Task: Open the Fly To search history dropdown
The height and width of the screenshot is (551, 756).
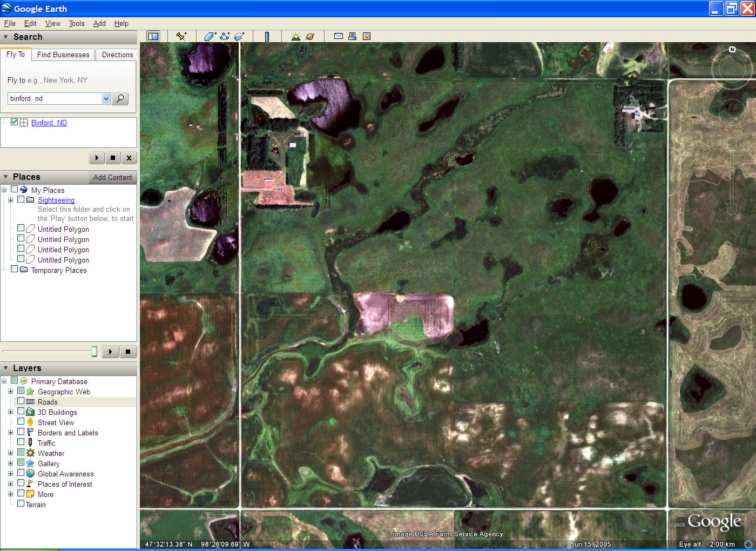Action: [106, 98]
